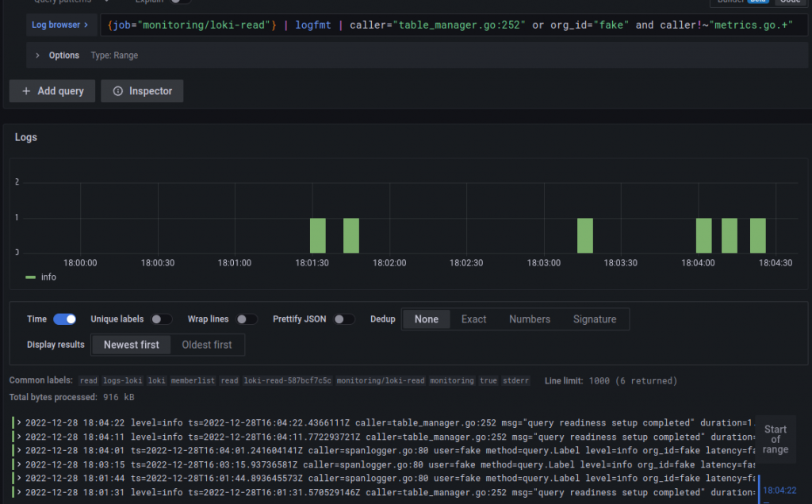Screen dimensions: 812x504
Task: Expand the 18:01:31 log line chevron
Action: 19,492
